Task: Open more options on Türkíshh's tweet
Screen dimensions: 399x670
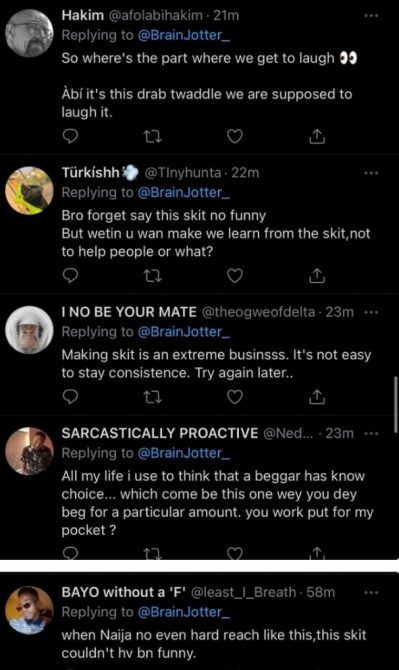Action: (370, 173)
